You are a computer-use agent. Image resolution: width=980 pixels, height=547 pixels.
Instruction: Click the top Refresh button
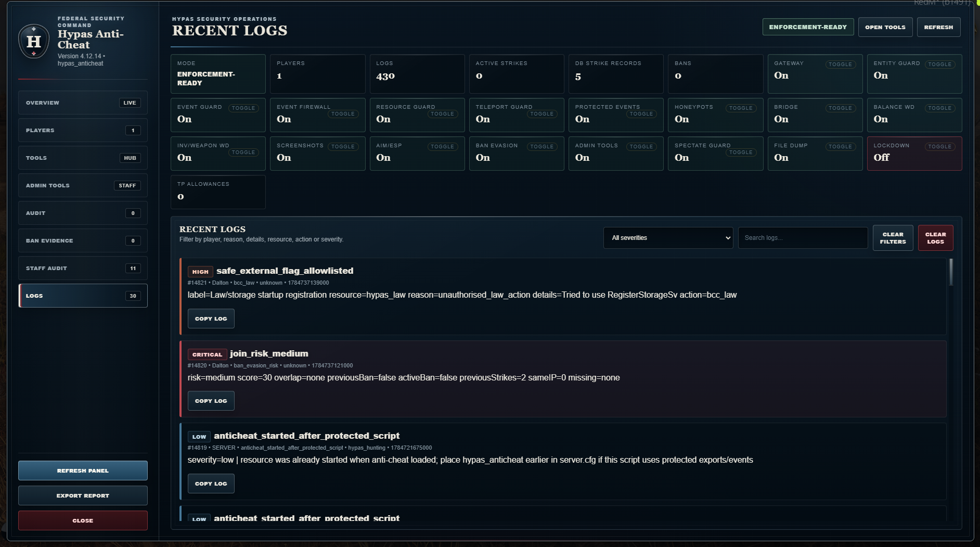point(938,27)
